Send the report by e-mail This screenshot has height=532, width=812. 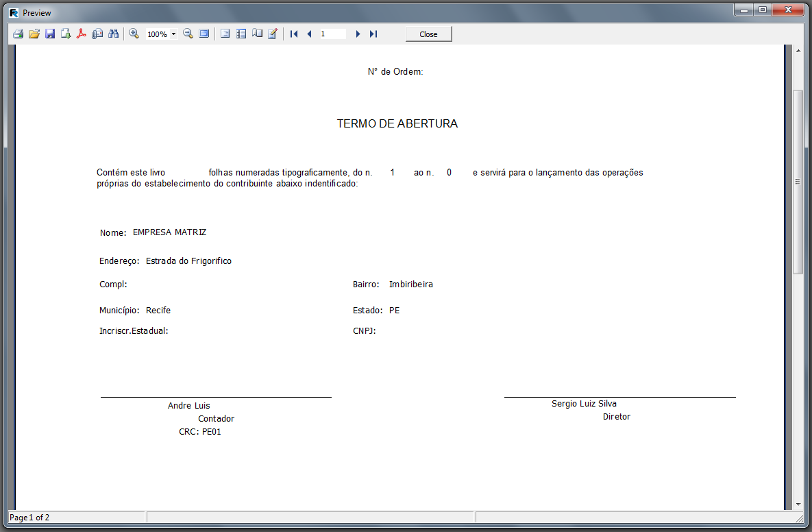point(97,34)
